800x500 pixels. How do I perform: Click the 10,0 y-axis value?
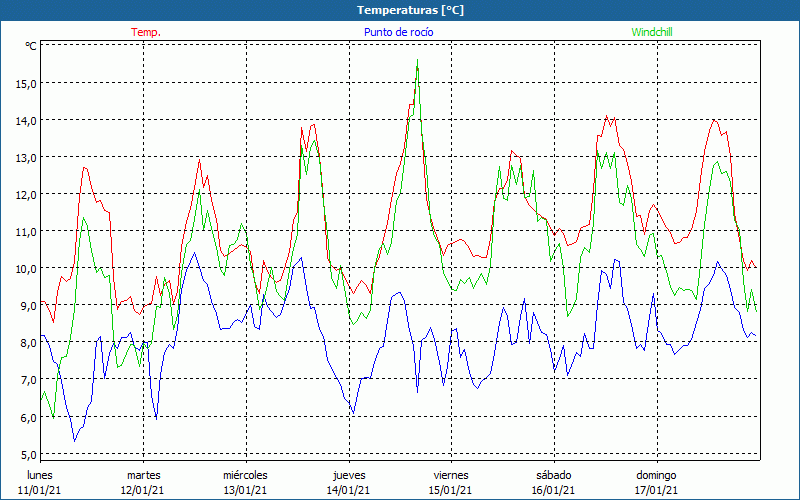[x=26, y=269]
